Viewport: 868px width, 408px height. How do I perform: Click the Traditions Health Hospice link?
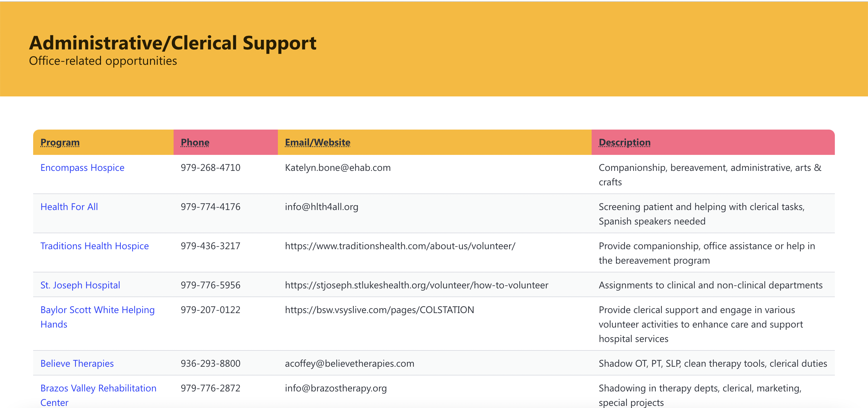tap(94, 246)
